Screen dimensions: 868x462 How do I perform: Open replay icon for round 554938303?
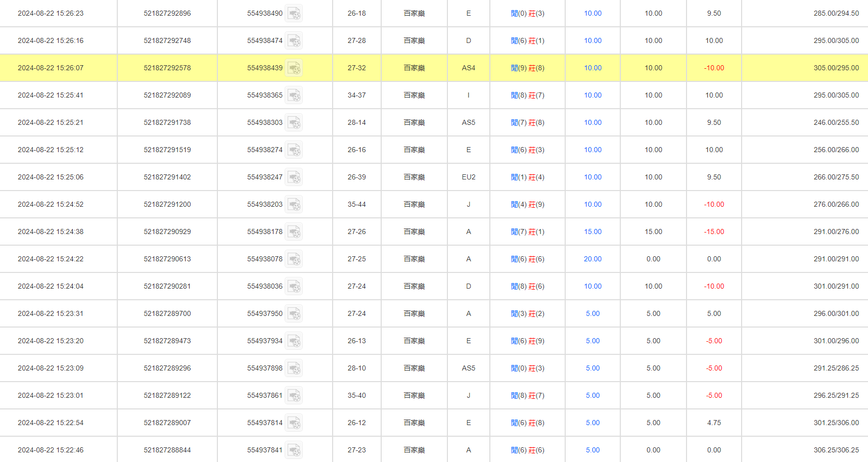tap(294, 123)
